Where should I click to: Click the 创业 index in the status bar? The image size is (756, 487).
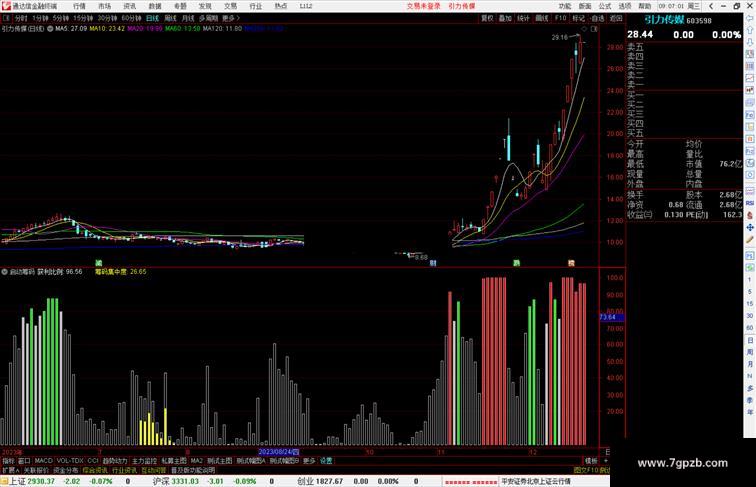coord(305,481)
